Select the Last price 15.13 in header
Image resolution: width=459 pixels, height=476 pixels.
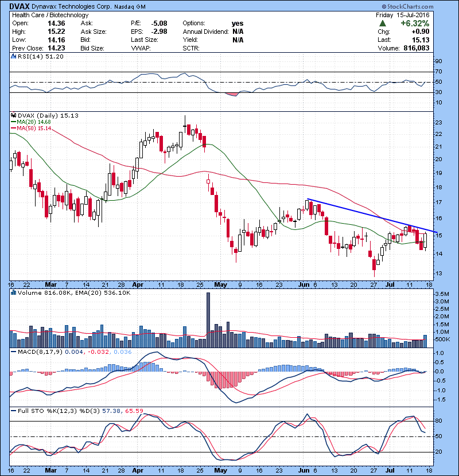421,40
